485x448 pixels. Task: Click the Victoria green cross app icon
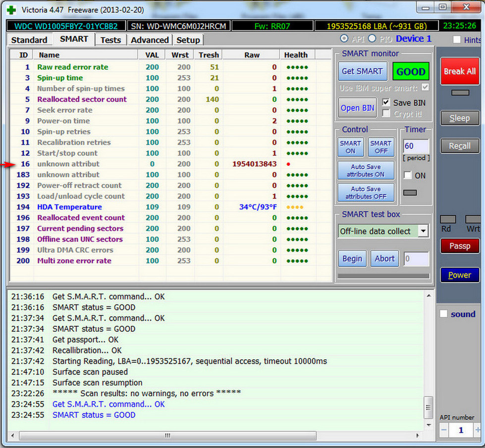tap(11, 9)
